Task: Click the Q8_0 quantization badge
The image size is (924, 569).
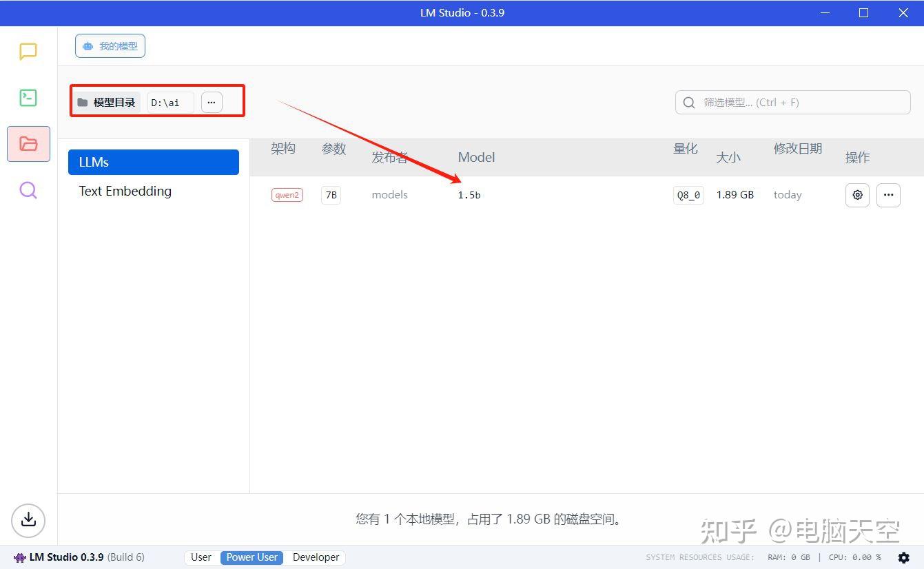Action: click(688, 195)
